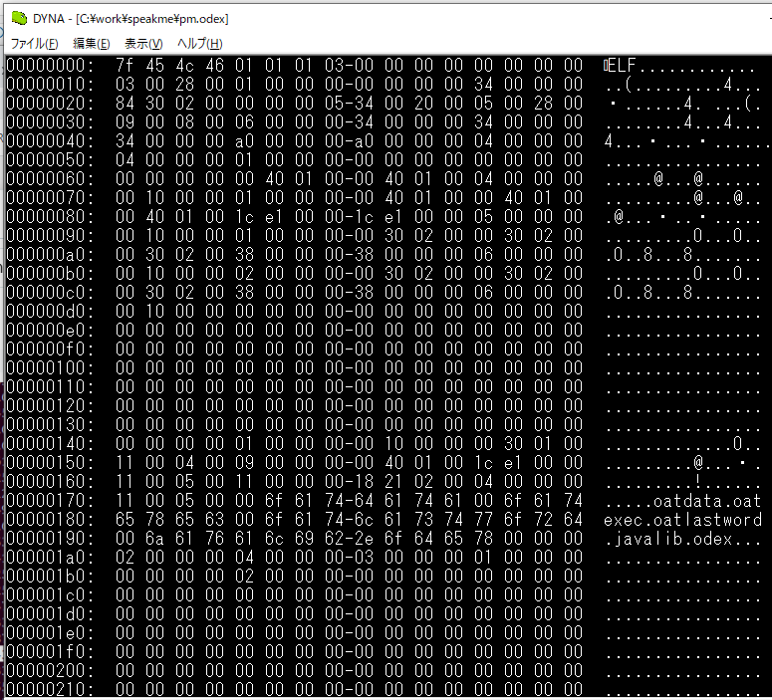This screenshot has width=772, height=700.
Task: Select address 00000160: row label
Action: (50, 481)
